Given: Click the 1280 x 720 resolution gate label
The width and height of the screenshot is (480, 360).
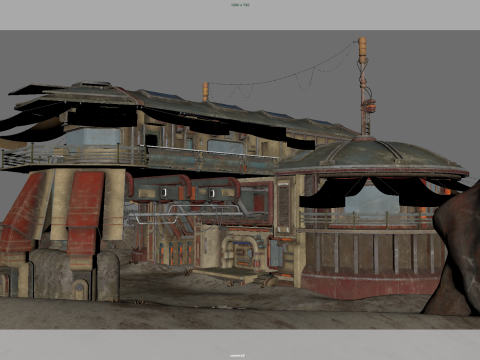Looking at the screenshot, I should 240,5.
